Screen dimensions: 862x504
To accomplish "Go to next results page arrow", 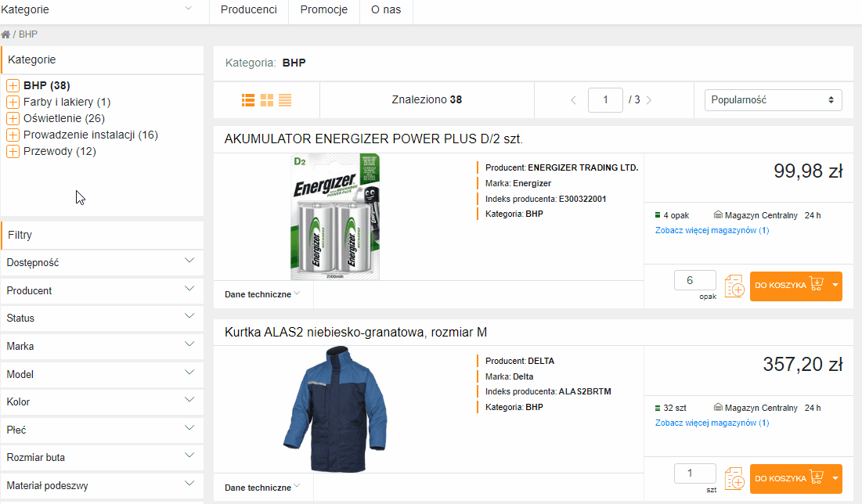I will 649,100.
